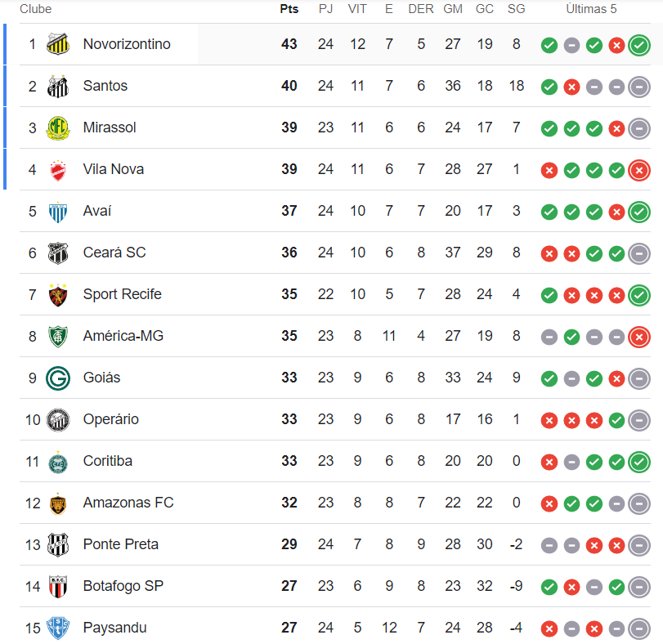Open the Ceará SC team link
The width and height of the screenshot is (663, 644).
coord(114,253)
